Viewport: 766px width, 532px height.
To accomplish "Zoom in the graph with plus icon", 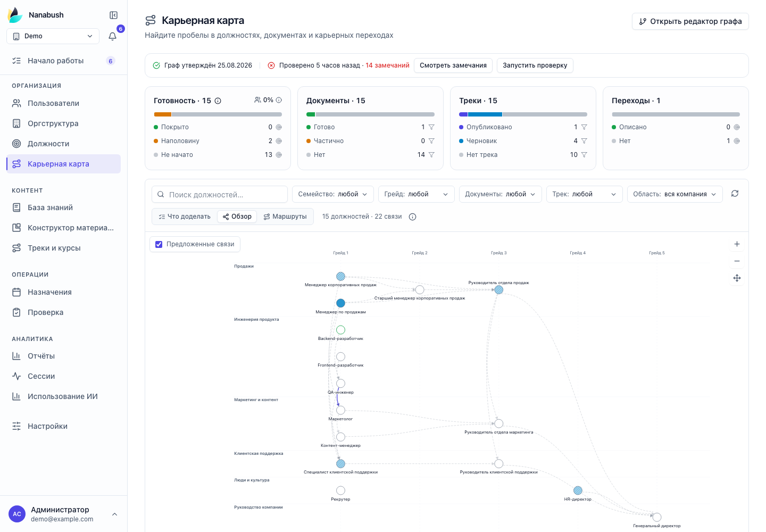I will coord(737,244).
